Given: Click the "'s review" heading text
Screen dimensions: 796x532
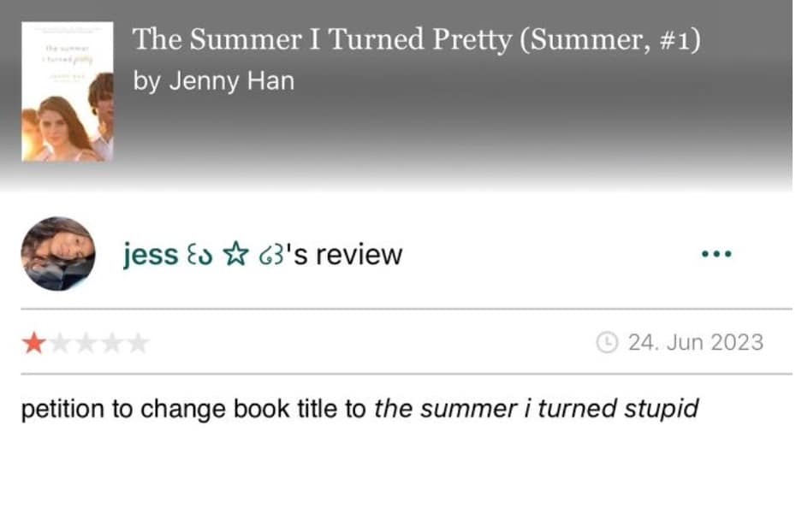Looking at the screenshot, I should tap(347, 255).
